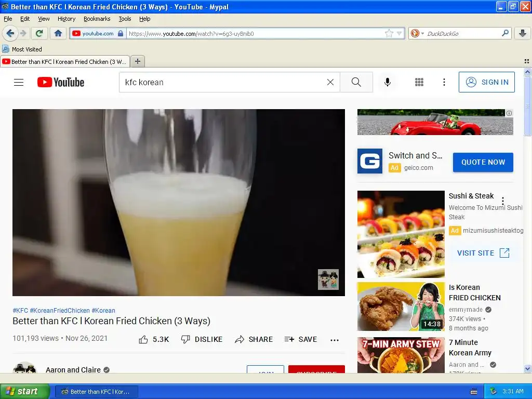
Task: Go back with the browser back arrow
Action: pos(10,33)
